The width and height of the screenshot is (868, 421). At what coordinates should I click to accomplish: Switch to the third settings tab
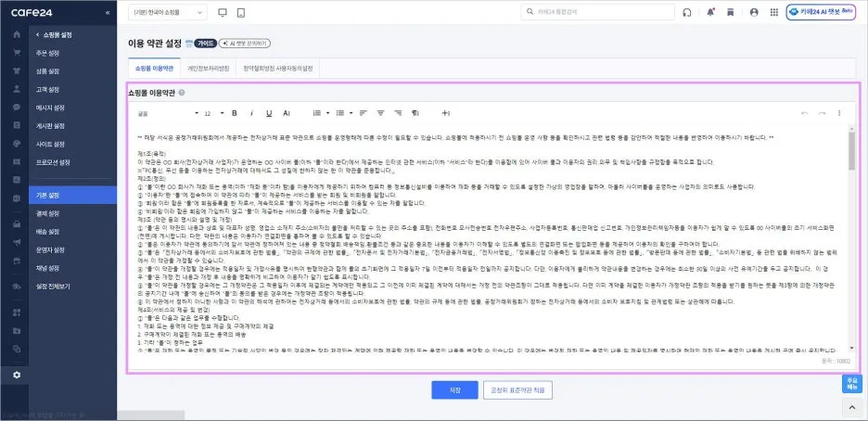[x=278, y=69]
